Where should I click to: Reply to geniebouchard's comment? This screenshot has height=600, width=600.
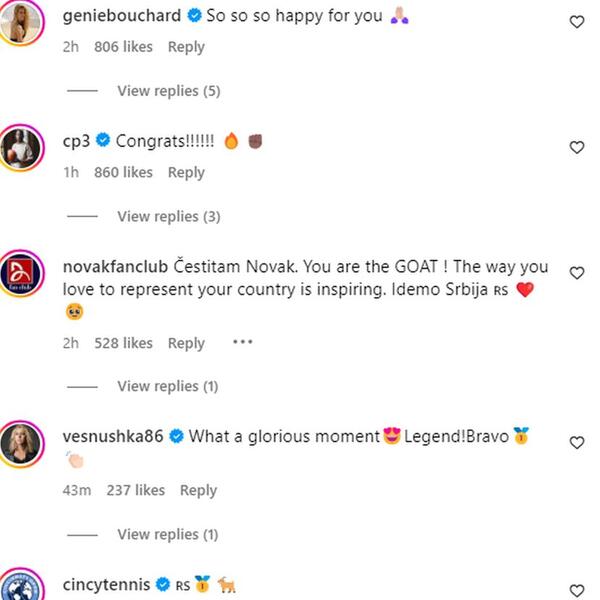tap(186, 46)
